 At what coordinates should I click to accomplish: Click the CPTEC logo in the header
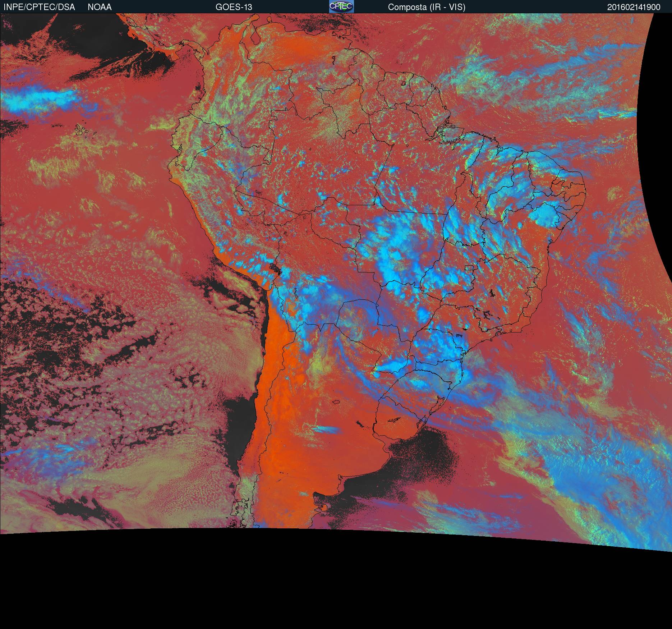click(341, 6)
